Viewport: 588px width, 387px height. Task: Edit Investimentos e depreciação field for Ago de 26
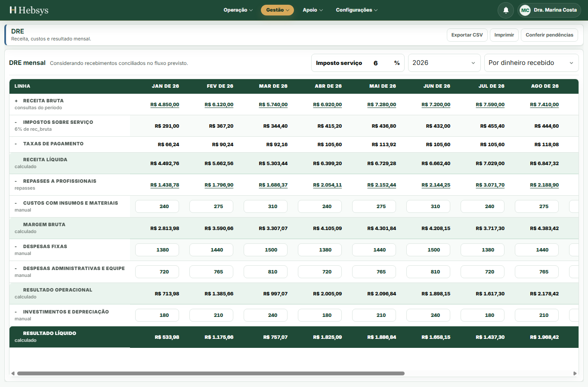pos(537,315)
